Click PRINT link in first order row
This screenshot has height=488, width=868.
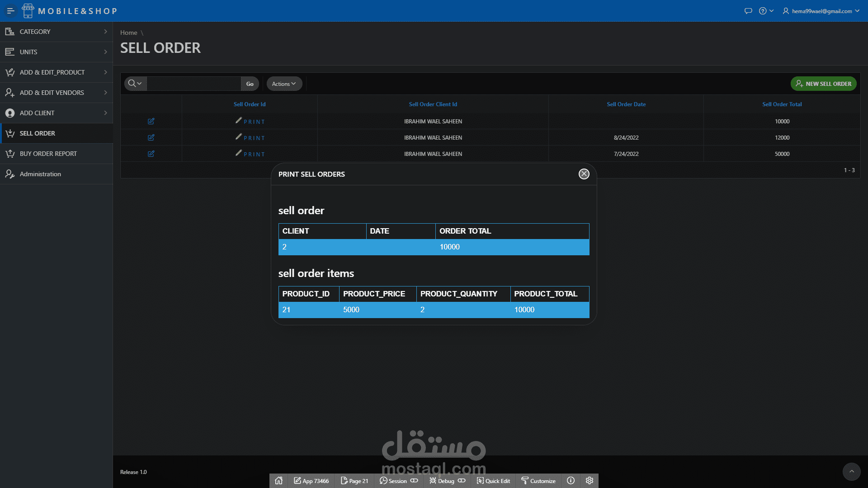(254, 122)
